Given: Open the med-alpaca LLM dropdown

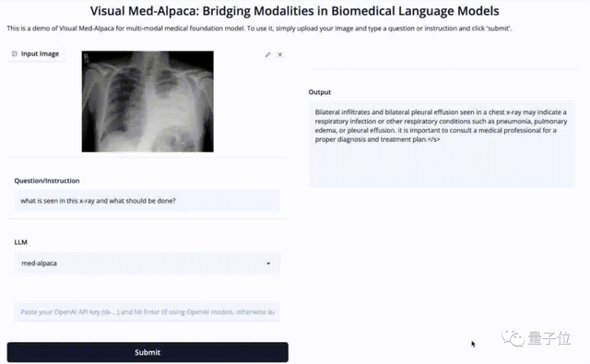Looking at the screenshot, I should pyautogui.click(x=147, y=264).
